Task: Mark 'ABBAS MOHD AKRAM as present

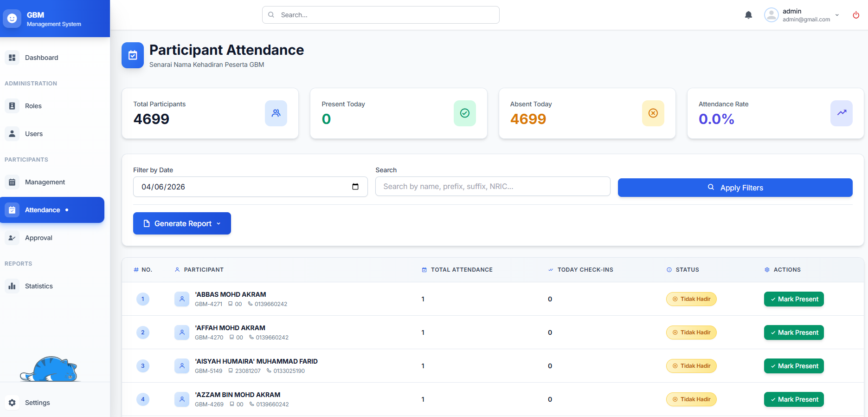Action: pos(794,299)
